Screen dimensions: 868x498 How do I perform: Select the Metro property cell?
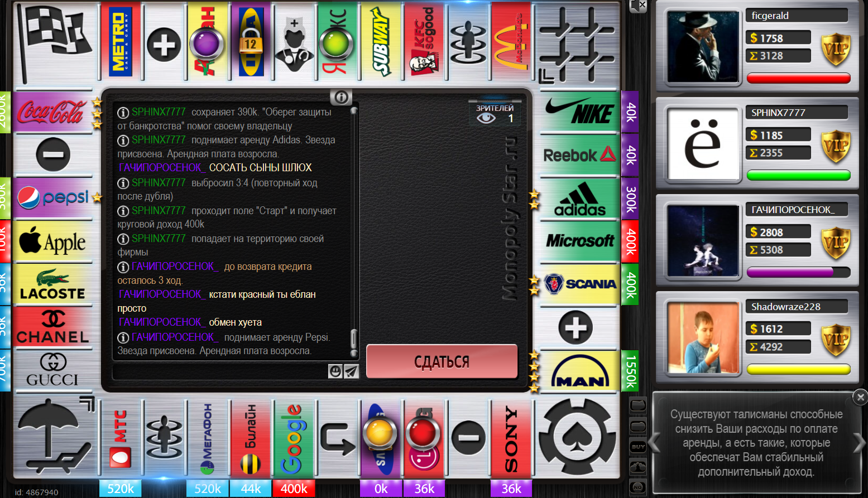coord(121,42)
